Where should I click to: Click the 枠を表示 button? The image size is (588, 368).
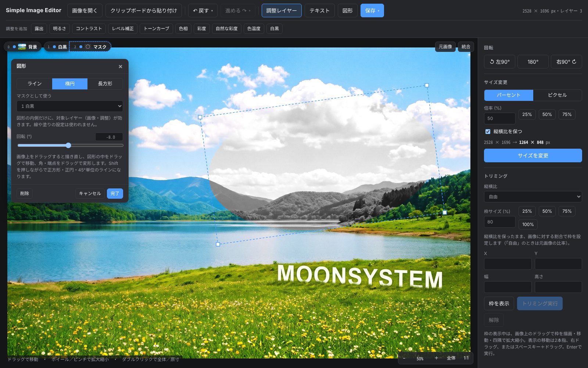tap(499, 304)
